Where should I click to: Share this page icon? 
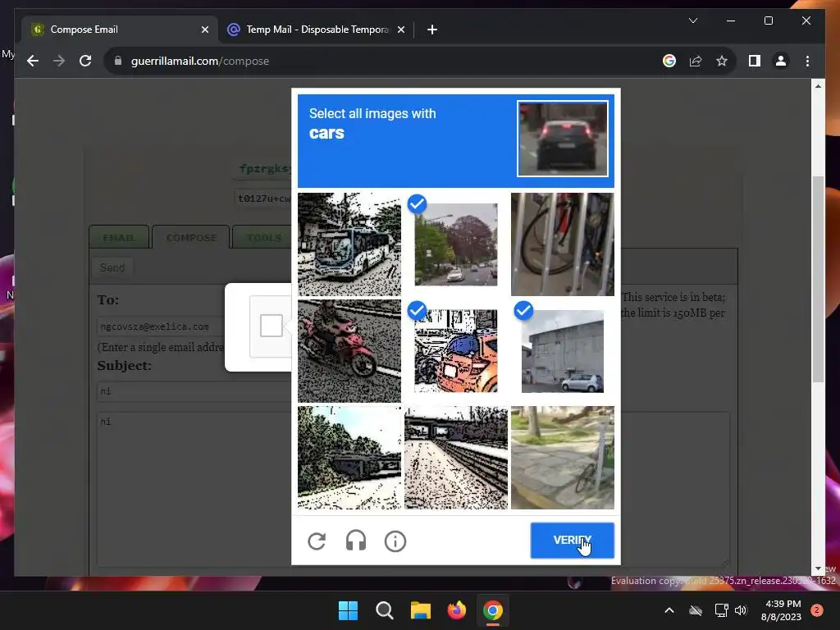coord(696,61)
